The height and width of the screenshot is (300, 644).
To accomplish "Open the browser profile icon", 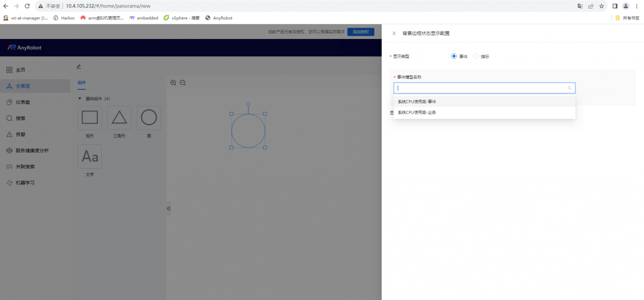I will click(626, 6).
